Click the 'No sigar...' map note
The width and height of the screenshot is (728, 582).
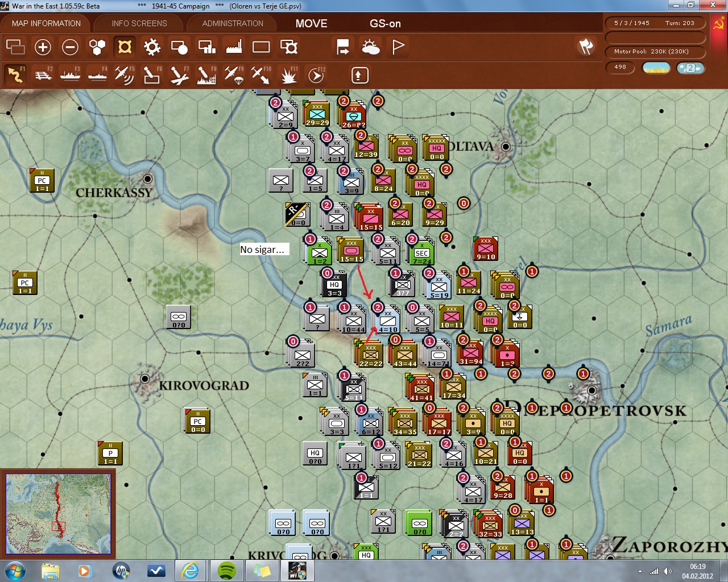tap(264, 250)
